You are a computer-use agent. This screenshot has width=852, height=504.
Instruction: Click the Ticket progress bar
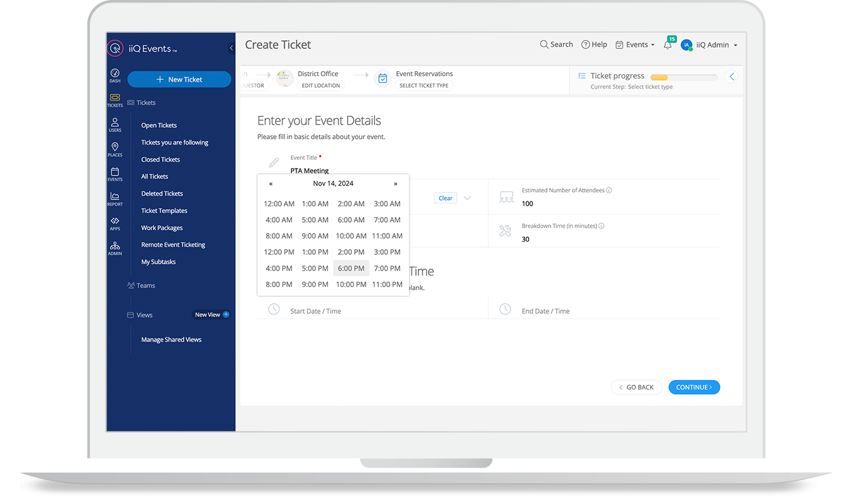click(685, 76)
